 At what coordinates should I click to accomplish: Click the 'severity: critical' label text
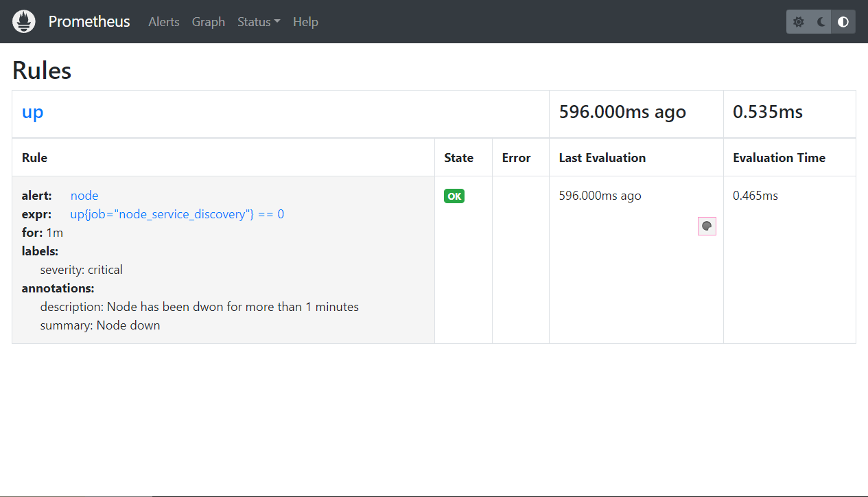coord(81,270)
